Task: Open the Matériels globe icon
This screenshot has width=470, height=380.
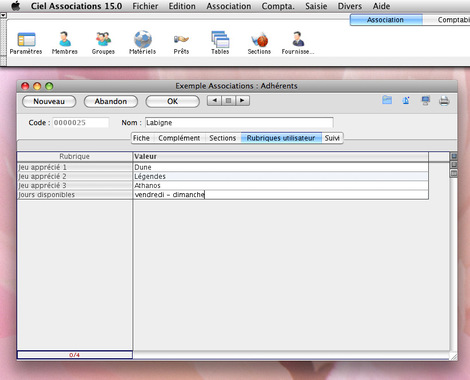Action: tap(143, 43)
